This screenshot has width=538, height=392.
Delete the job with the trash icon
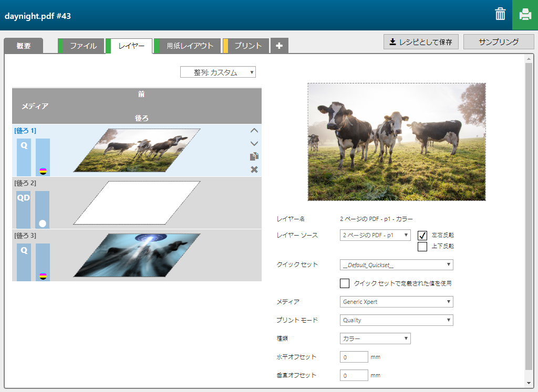[500, 14]
